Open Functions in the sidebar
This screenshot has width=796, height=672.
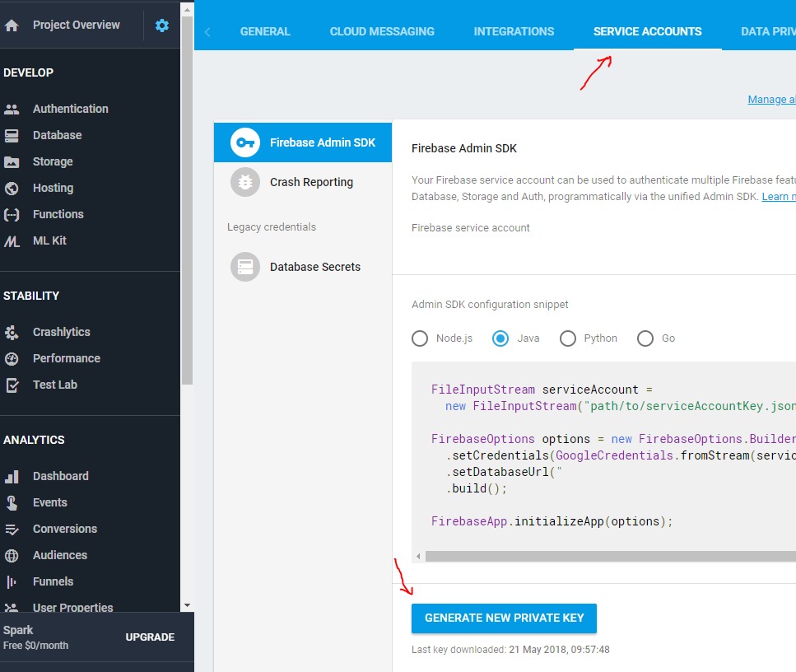58,214
